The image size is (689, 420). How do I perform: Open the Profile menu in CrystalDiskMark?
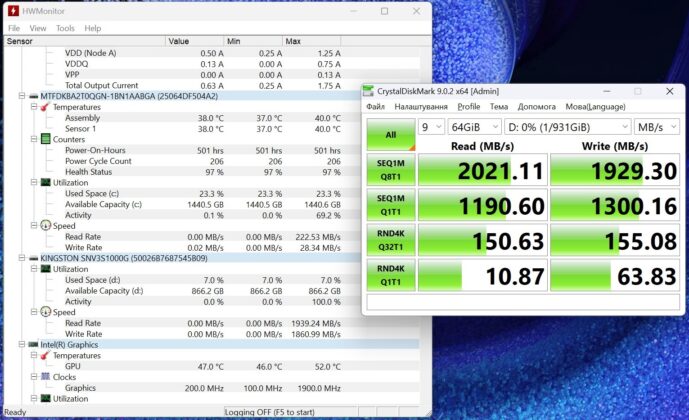tap(468, 107)
